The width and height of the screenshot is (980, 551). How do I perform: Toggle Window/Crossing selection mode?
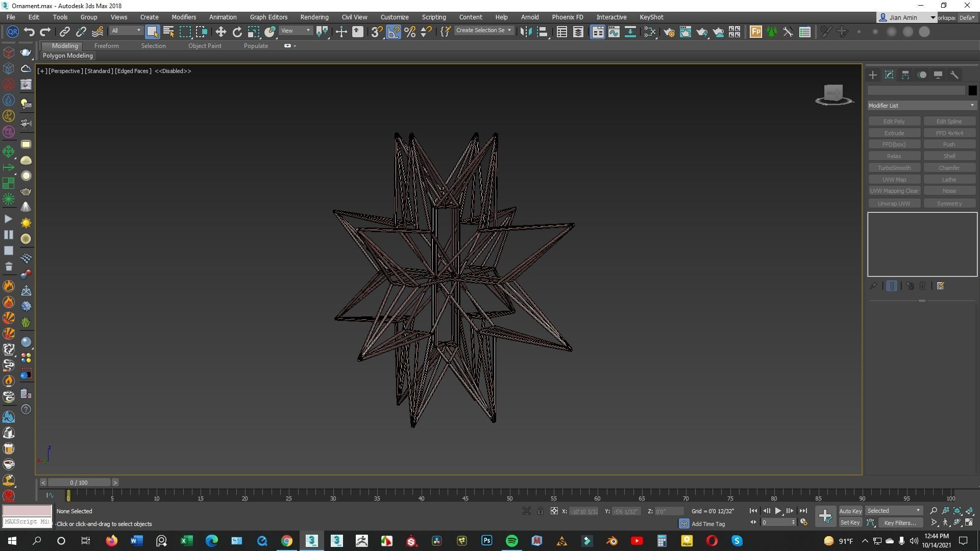point(202,32)
